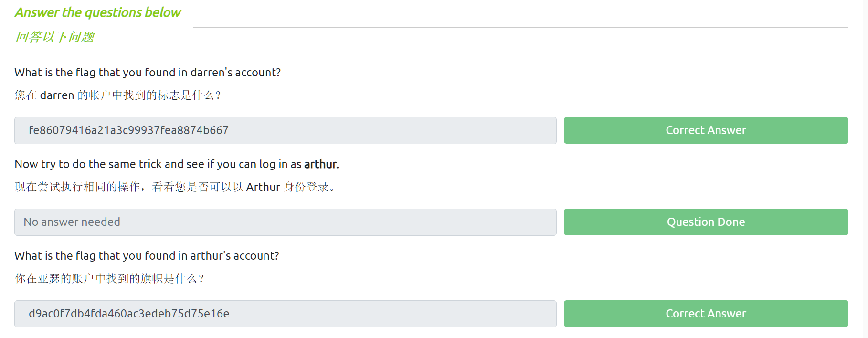
Task: Click the 'Answer the questions below' heading
Action: pyautogui.click(x=98, y=12)
